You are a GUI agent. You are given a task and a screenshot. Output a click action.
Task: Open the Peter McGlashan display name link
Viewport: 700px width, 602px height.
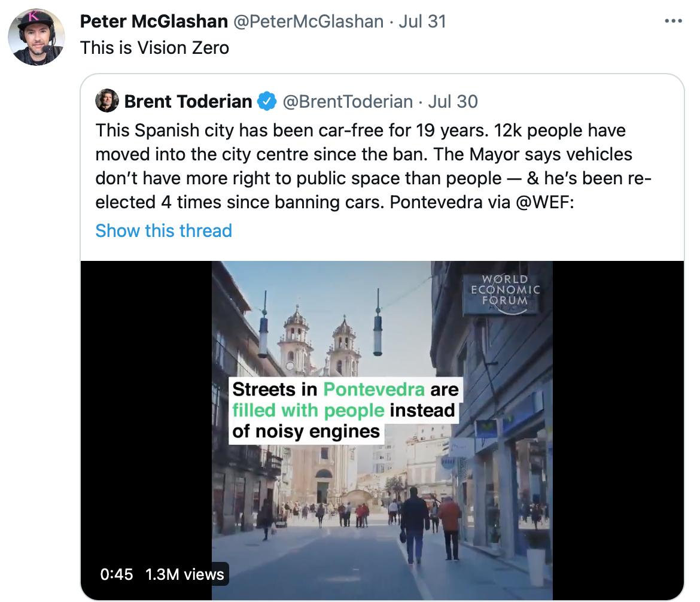(154, 22)
